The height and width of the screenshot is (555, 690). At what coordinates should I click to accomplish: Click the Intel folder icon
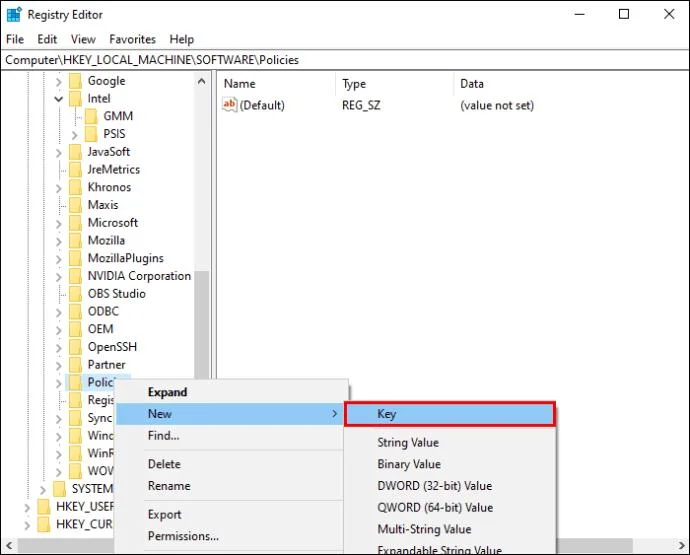coord(75,99)
